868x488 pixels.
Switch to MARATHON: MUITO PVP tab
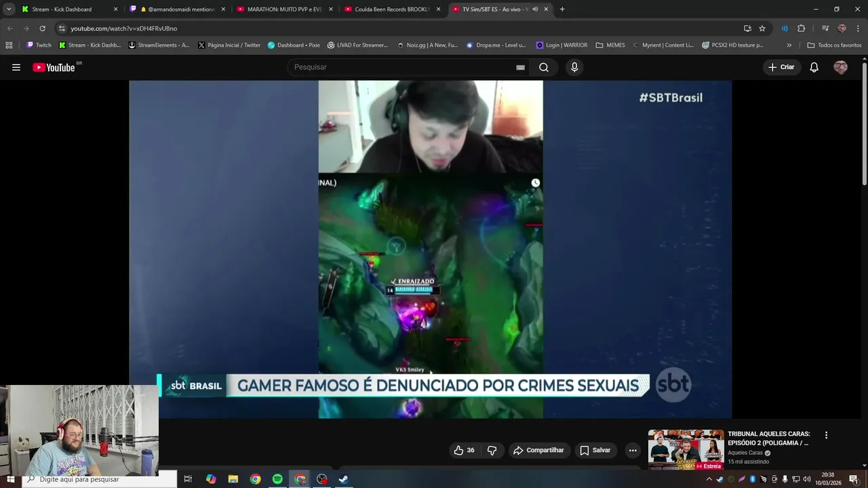[x=284, y=9]
